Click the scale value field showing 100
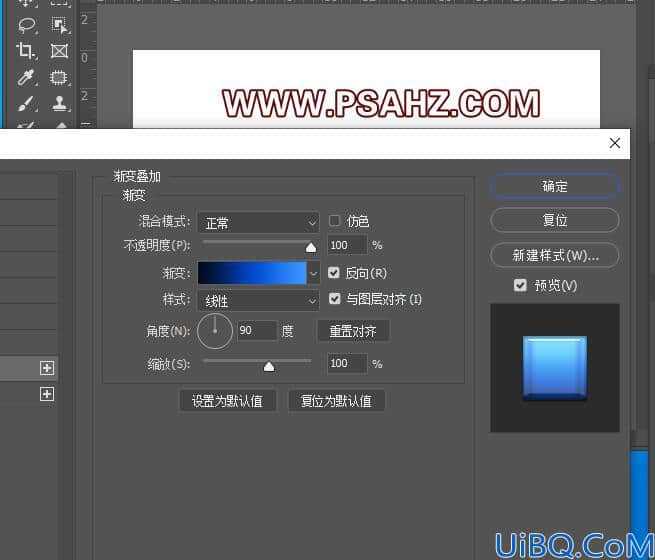This screenshot has width=655, height=560. (x=347, y=363)
